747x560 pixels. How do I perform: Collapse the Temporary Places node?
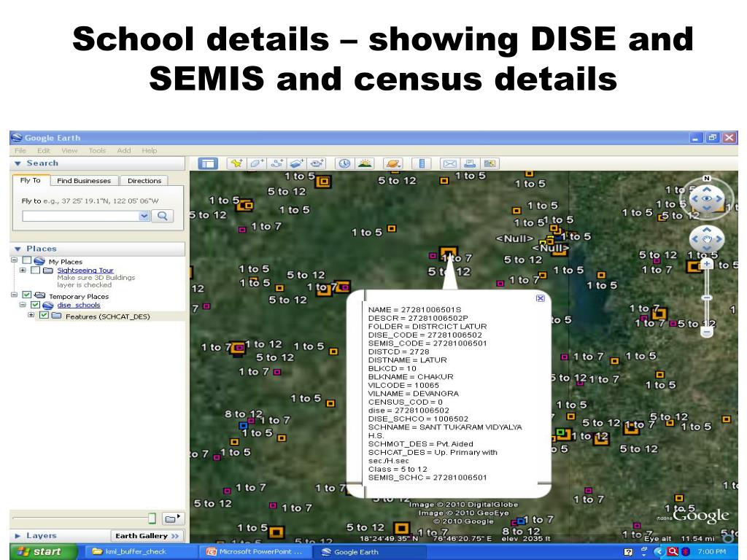[x=15, y=295]
